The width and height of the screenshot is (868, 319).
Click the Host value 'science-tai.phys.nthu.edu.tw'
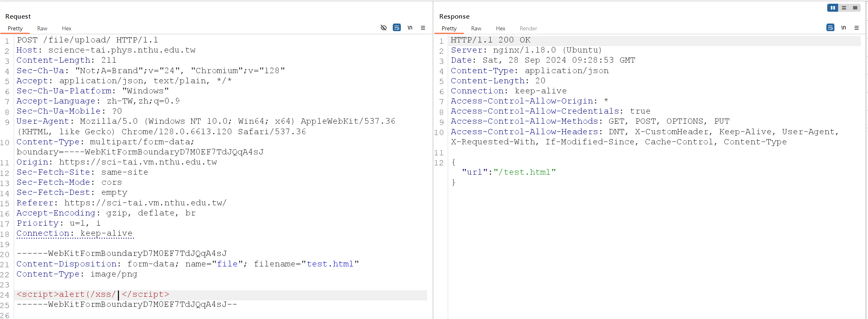point(122,50)
